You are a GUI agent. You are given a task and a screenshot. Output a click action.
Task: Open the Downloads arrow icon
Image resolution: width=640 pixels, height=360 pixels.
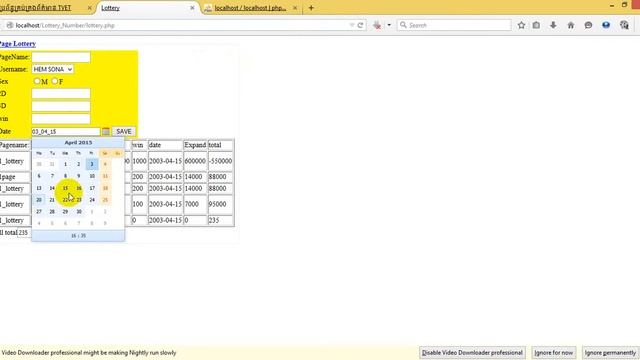click(x=553, y=25)
